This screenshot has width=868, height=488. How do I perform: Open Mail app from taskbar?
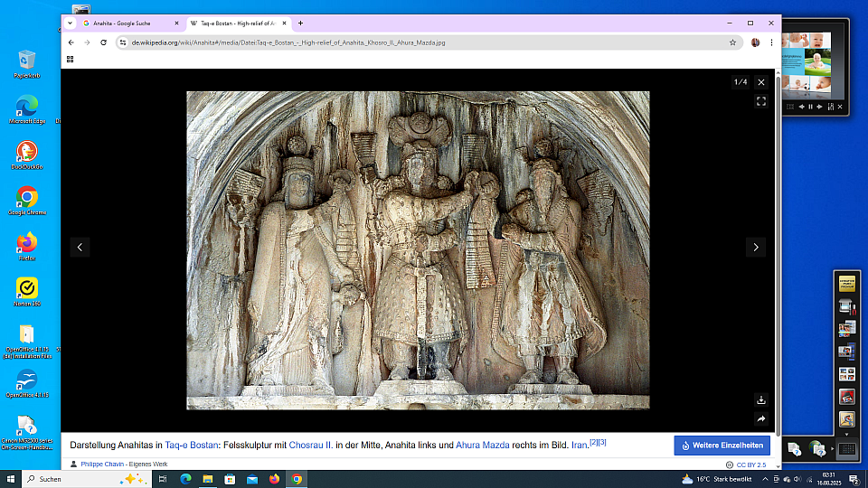[252, 479]
